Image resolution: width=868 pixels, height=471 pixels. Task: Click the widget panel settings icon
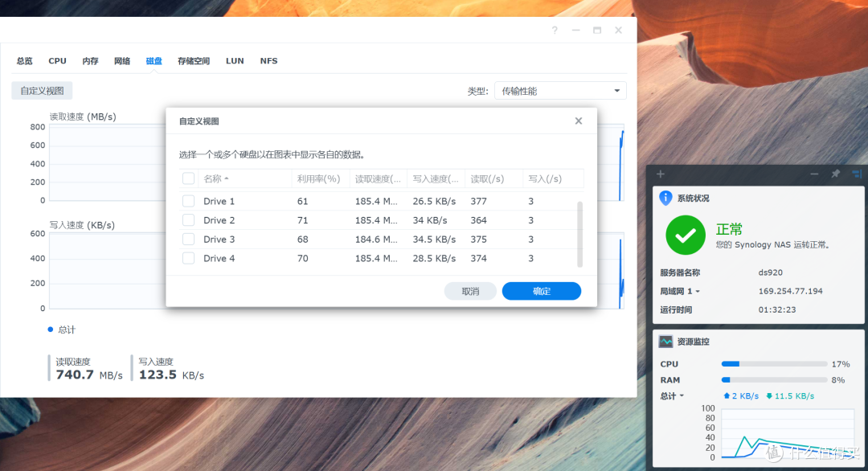(x=857, y=174)
